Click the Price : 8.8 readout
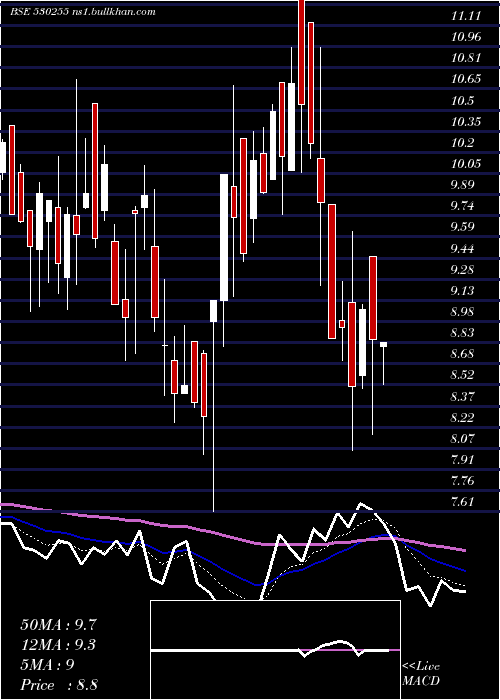Viewport: 500px width, 700px height. pos(59,685)
